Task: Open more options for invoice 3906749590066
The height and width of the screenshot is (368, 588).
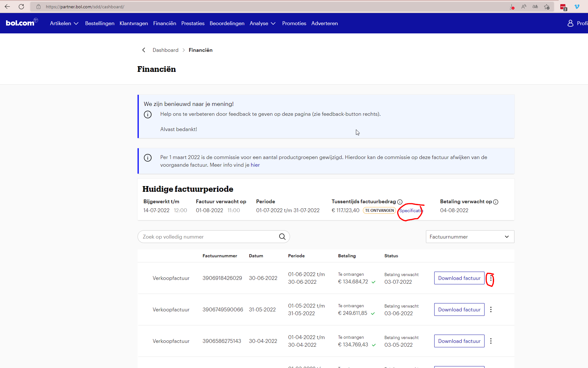Action: pos(491,309)
